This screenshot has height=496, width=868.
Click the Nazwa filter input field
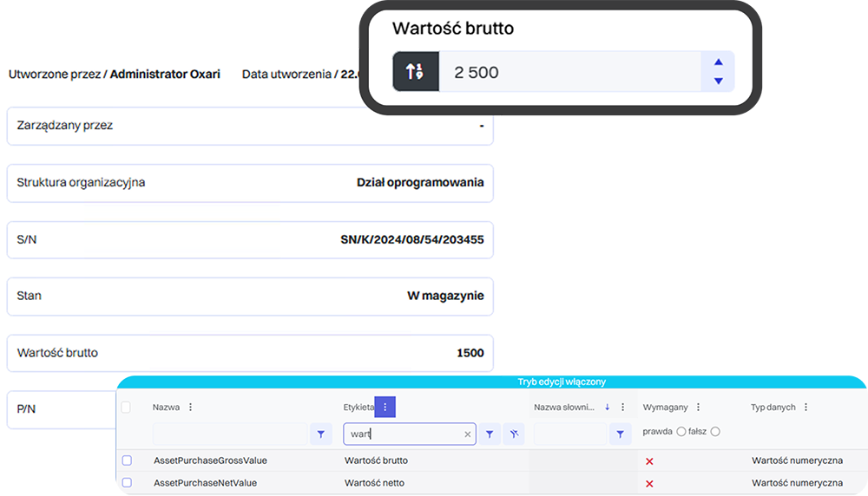coord(230,434)
